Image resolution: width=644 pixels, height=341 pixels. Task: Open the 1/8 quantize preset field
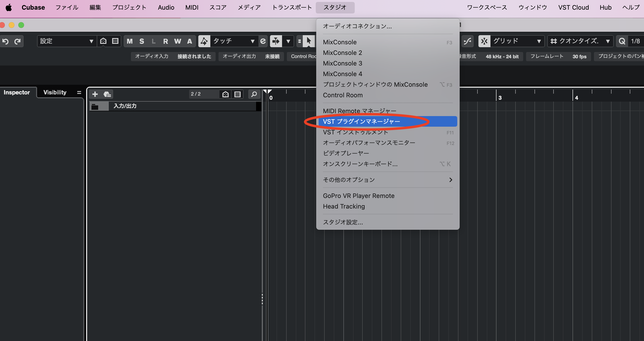(x=636, y=41)
